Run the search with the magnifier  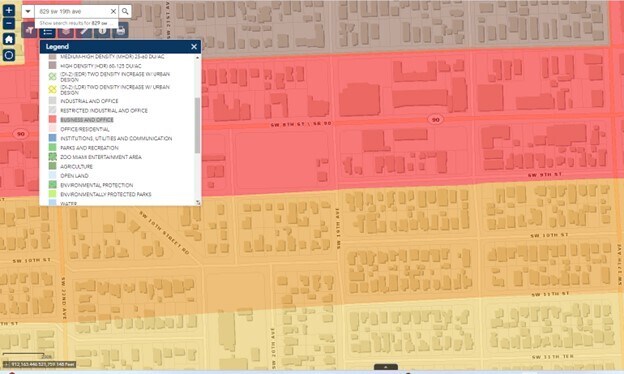click(x=125, y=12)
